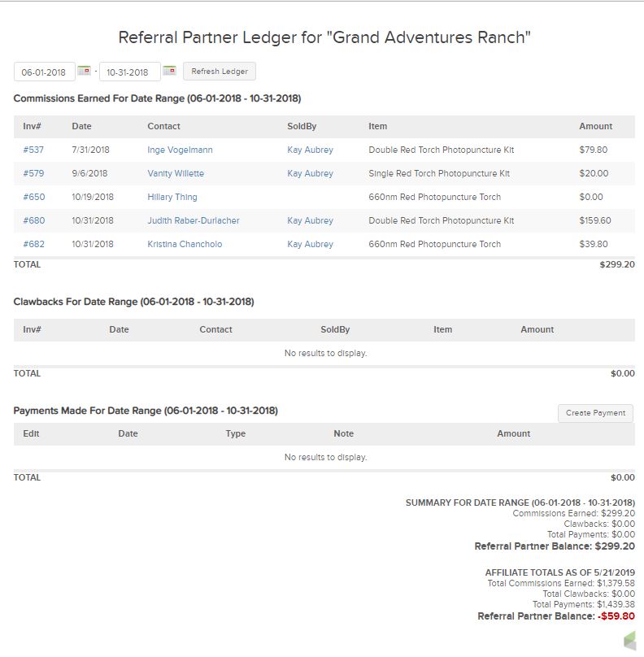Open contact Kristina Chancholo
Viewport: 644px width, 657px height.
[185, 244]
